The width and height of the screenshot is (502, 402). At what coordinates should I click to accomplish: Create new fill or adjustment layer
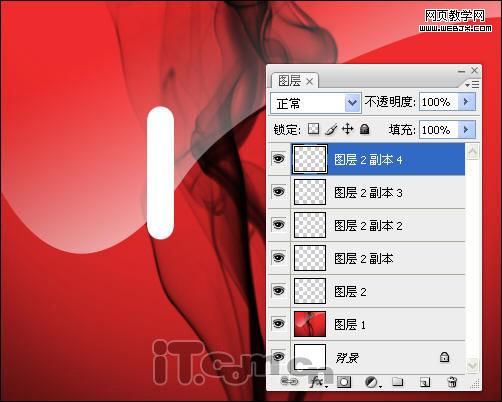click(x=372, y=382)
